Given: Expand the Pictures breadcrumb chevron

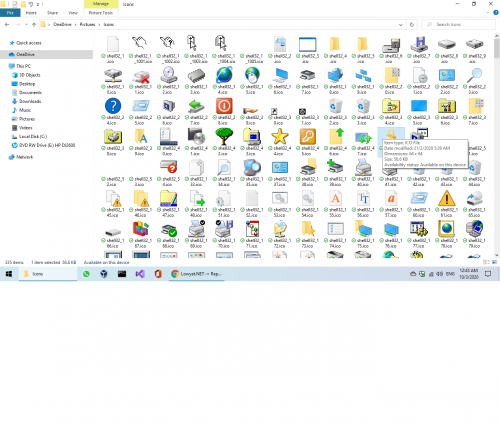Looking at the screenshot, I should click(x=99, y=25).
